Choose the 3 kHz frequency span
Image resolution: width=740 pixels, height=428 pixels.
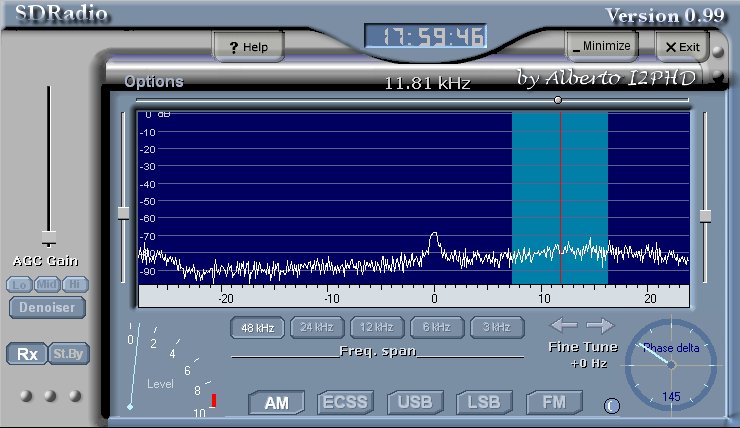(x=497, y=327)
